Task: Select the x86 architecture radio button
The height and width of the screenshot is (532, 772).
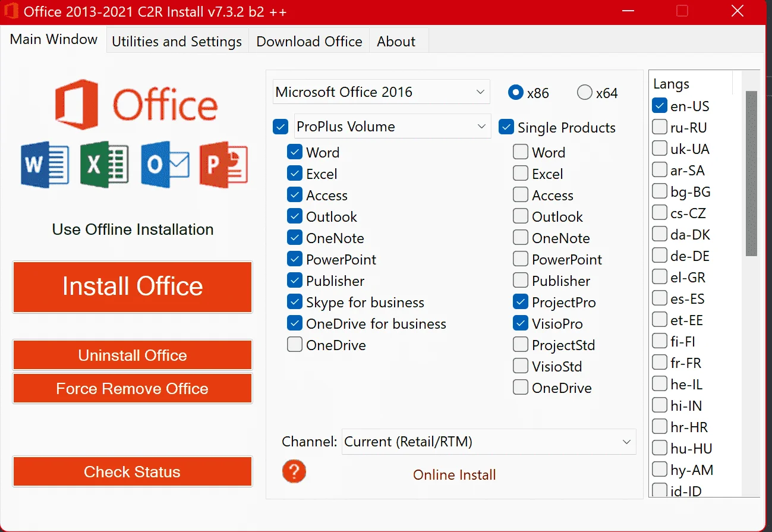Action: click(x=515, y=93)
